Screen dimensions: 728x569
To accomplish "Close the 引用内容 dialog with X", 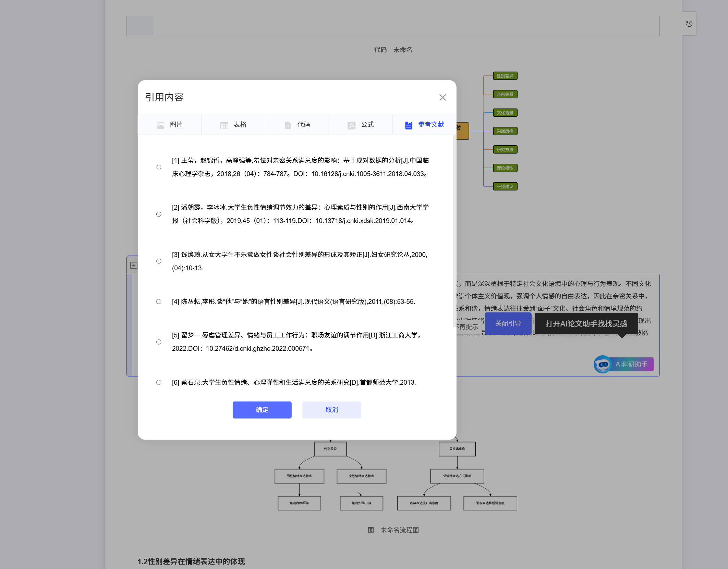I will pos(442,98).
